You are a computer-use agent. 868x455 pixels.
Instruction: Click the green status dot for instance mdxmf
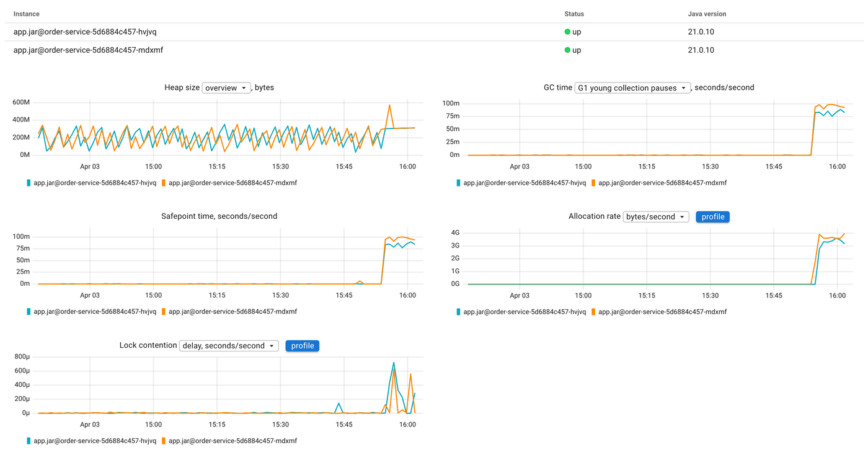coord(566,50)
